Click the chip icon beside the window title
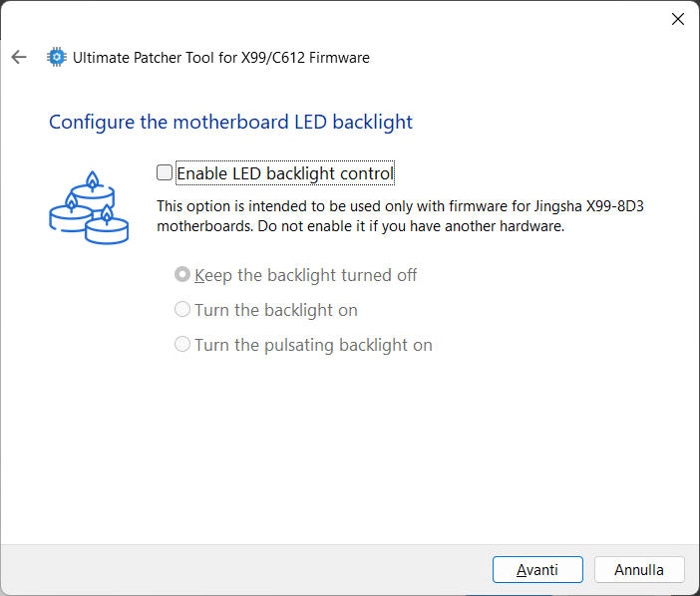 [x=57, y=57]
